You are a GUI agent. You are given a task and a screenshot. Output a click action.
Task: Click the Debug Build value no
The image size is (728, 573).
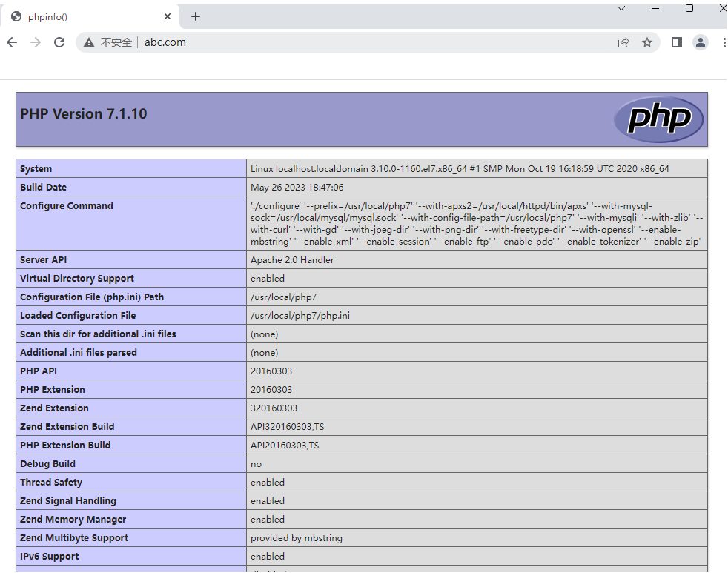click(x=257, y=464)
